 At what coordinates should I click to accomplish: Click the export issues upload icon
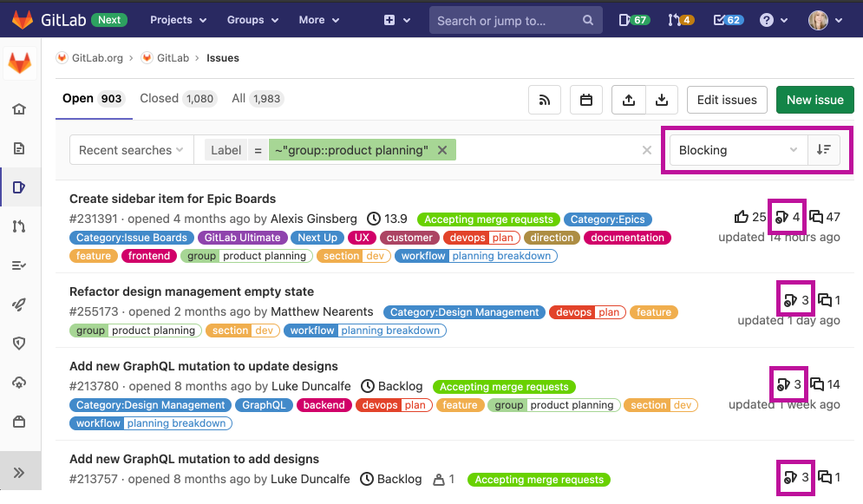pyautogui.click(x=628, y=101)
